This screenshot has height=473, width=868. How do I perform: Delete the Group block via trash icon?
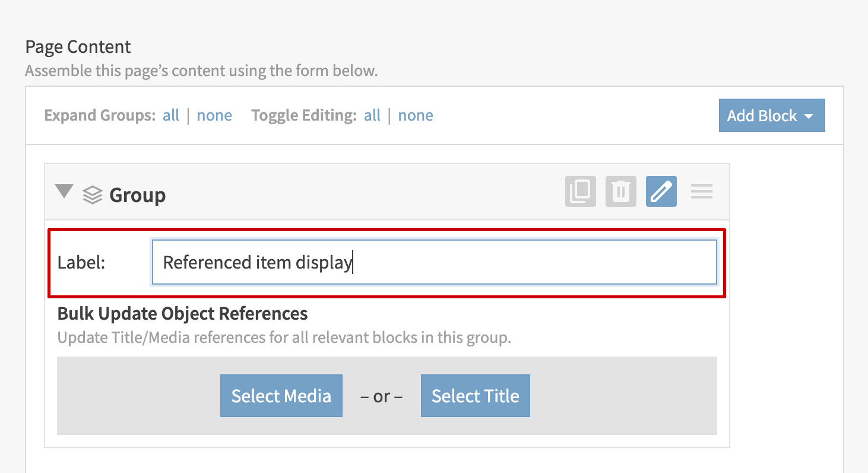coord(620,191)
